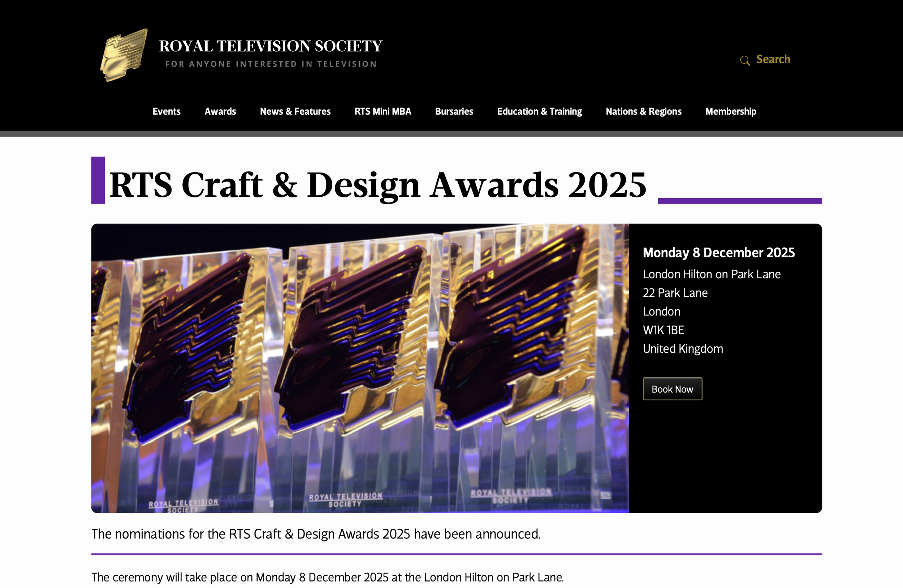This screenshot has height=588, width=903.
Task: Go to News & Features
Action: tap(295, 112)
